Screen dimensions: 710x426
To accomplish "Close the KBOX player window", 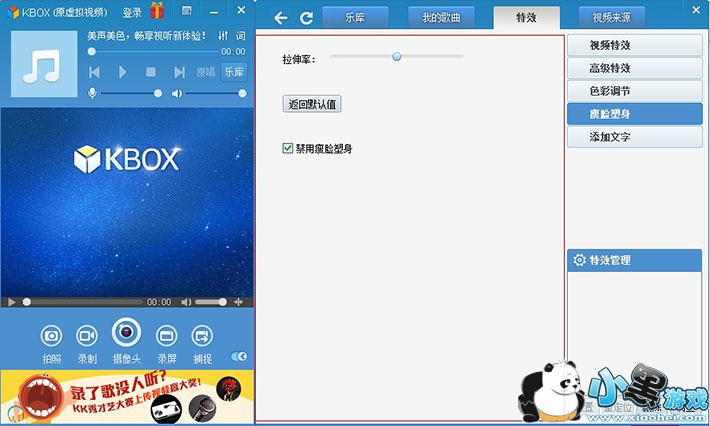I will coord(241,10).
